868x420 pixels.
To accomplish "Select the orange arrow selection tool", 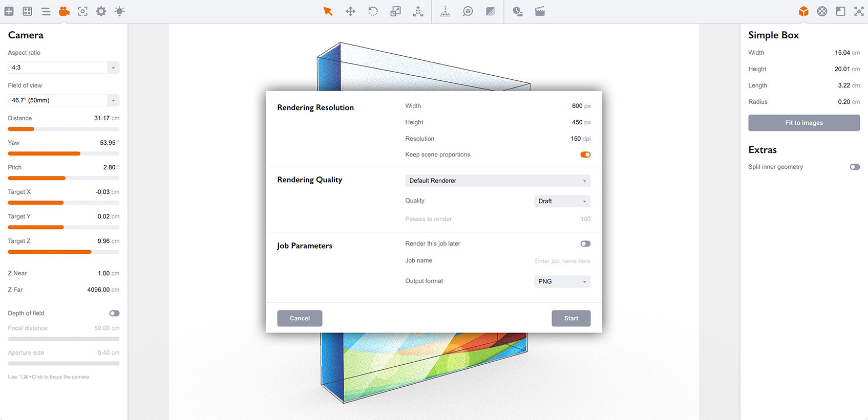I will click(x=328, y=11).
